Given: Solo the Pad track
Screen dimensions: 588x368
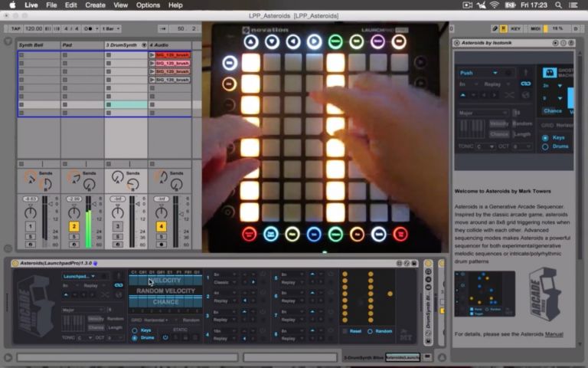Looking at the screenshot, I should (x=73, y=237).
